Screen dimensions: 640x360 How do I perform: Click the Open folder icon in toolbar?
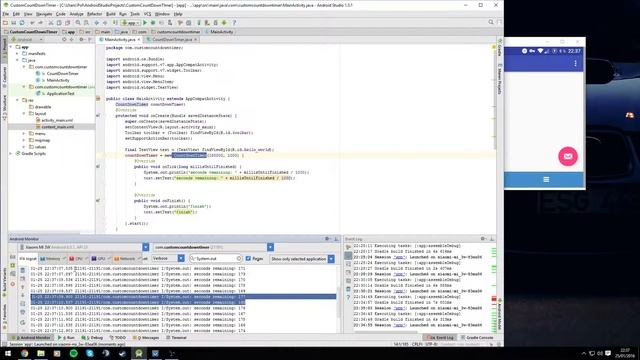[x=5, y=23]
